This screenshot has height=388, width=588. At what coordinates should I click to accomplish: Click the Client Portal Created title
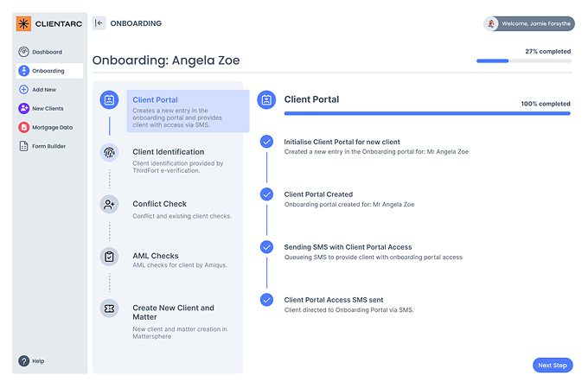click(x=318, y=194)
